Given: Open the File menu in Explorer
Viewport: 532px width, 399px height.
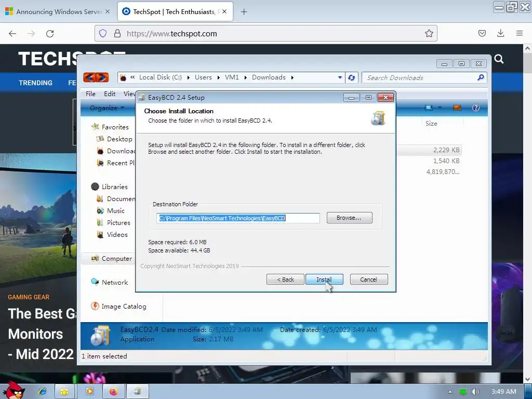Looking at the screenshot, I should [90, 94].
